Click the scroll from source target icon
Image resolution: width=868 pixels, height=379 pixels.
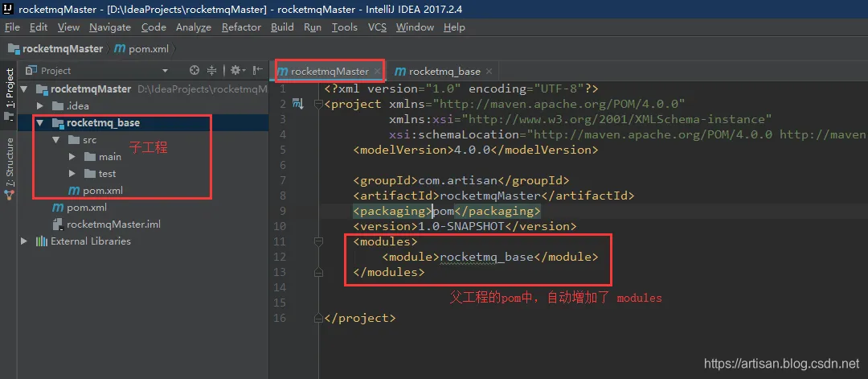194,70
